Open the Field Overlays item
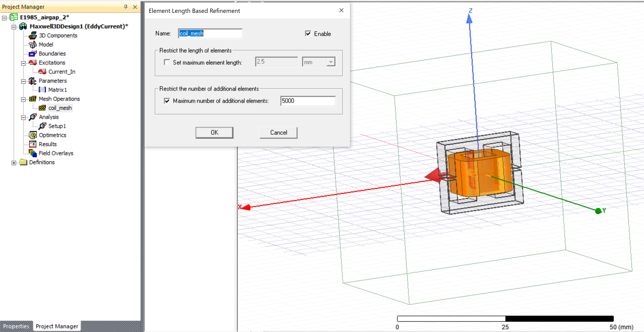This screenshot has width=644, height=332. (x=56, y=153)
